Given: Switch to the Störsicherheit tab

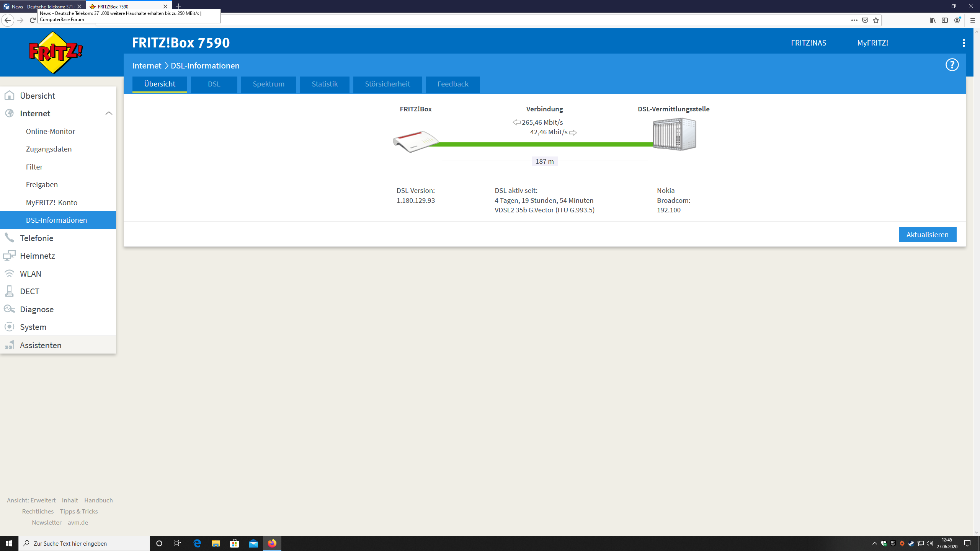Looking at the screenshot, I should (x=387, y=84).
